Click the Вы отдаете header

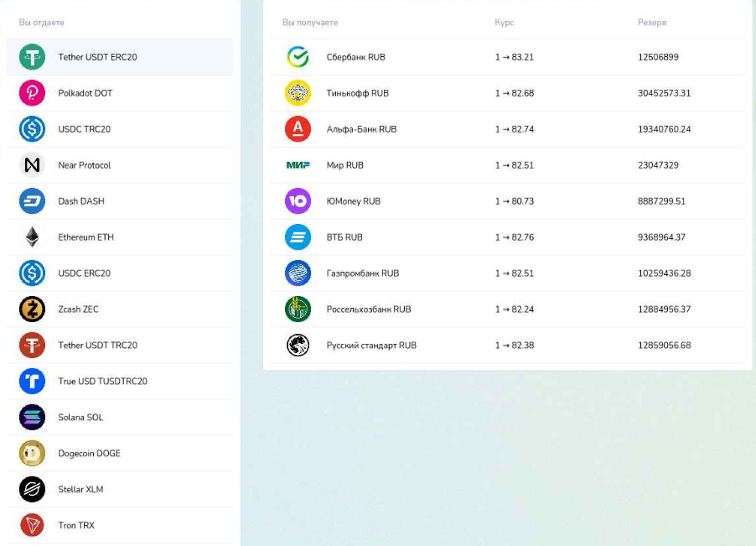[41, 22]
